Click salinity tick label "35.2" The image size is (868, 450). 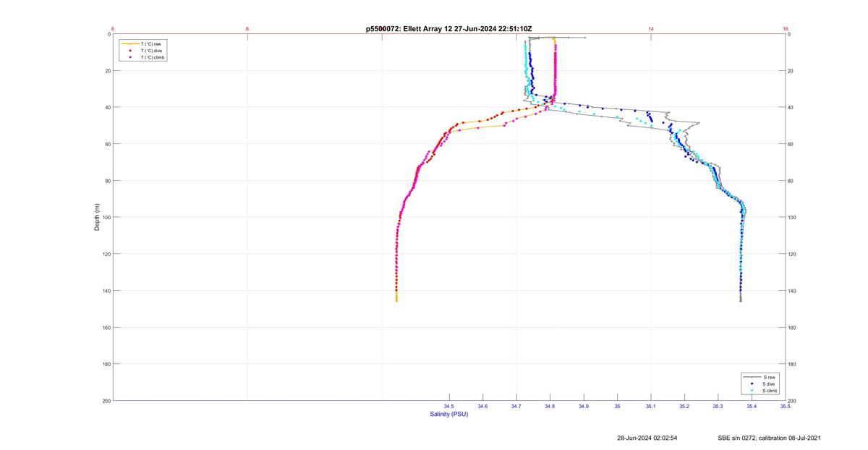click(x=684, y=407)
